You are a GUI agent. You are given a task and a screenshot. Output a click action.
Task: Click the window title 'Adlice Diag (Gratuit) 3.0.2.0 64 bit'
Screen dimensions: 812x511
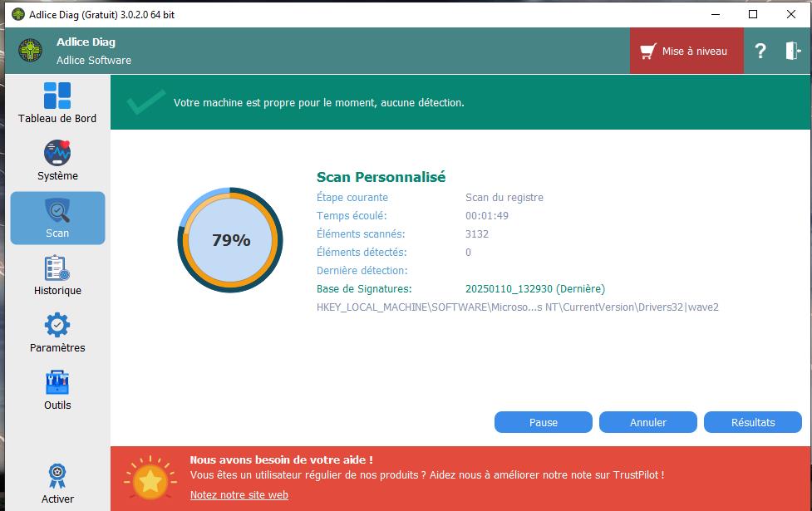[x=101, y=14]
